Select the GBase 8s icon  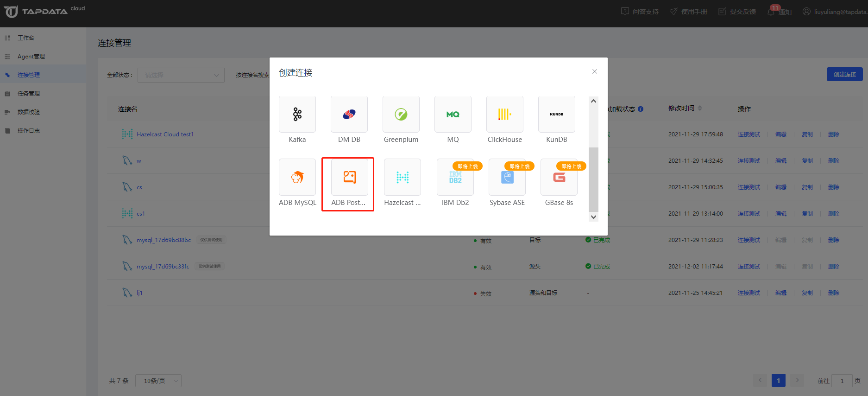(x=559, y=177)
